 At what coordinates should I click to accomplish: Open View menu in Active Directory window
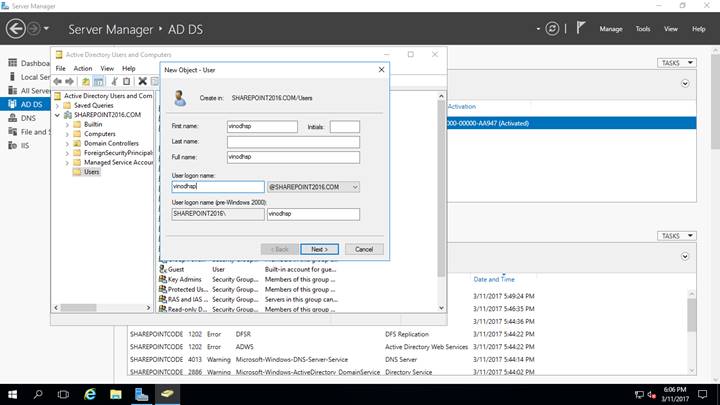[107, 68]
